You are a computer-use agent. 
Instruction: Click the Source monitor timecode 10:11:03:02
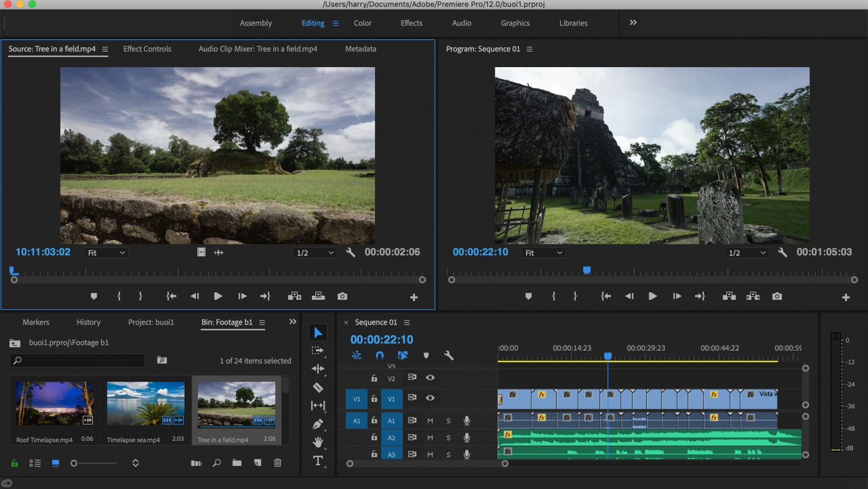pos(43,252)
